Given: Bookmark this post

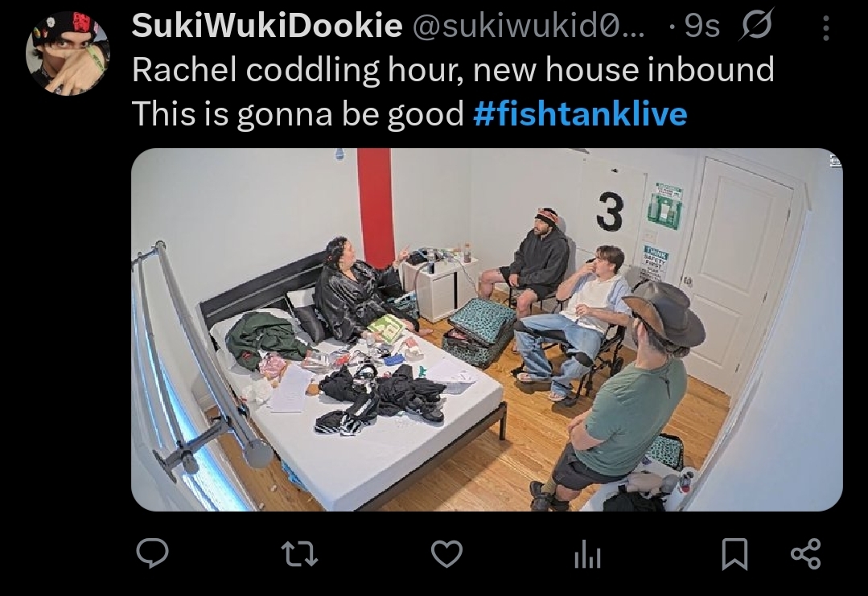Looking at the screenshot, I should coord(734,554).
